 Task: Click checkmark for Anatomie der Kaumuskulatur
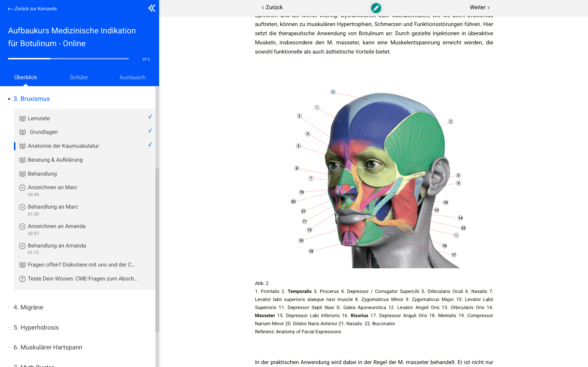pos(150,145)
